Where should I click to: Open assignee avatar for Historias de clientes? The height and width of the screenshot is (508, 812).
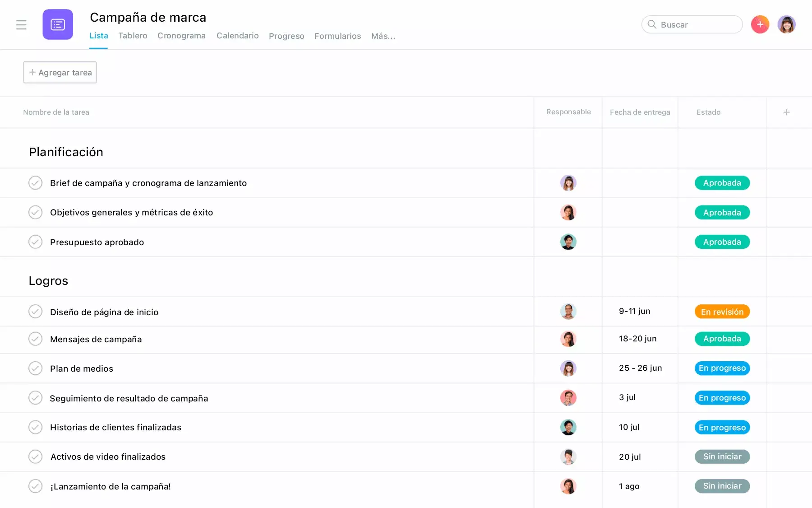[x=568, y=427]
